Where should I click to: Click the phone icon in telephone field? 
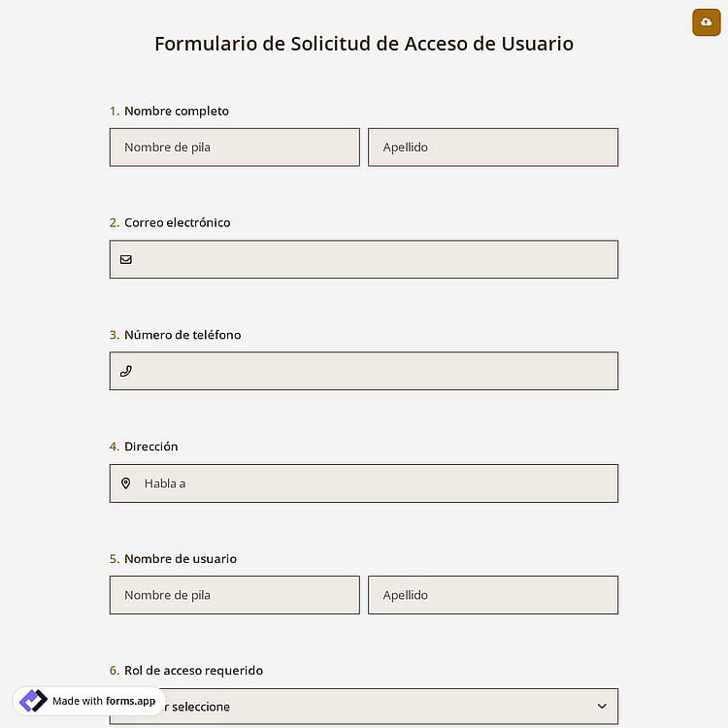(126, 371)
